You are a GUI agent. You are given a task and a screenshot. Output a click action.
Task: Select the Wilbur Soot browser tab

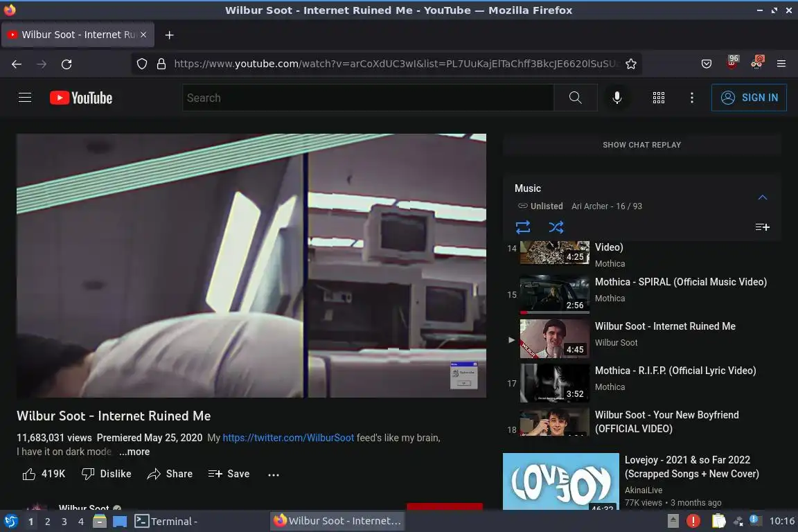pos(78,35)
